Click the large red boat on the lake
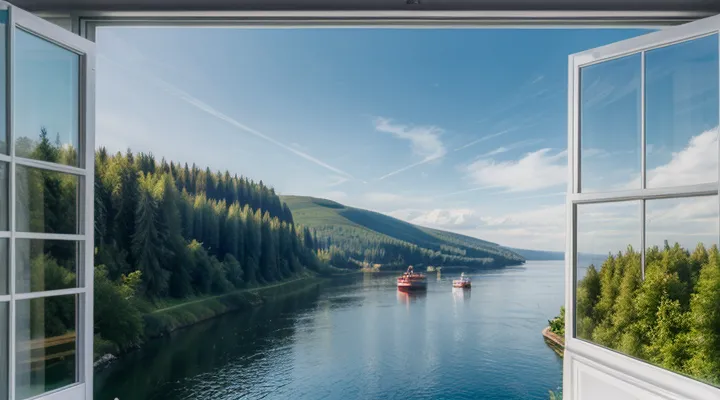Viewport: 720px width, 400px height. [x=411, y=280]
